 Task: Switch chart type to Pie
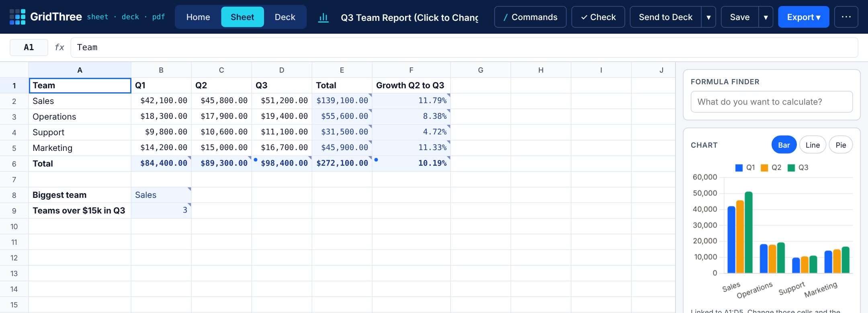[841, 145]
